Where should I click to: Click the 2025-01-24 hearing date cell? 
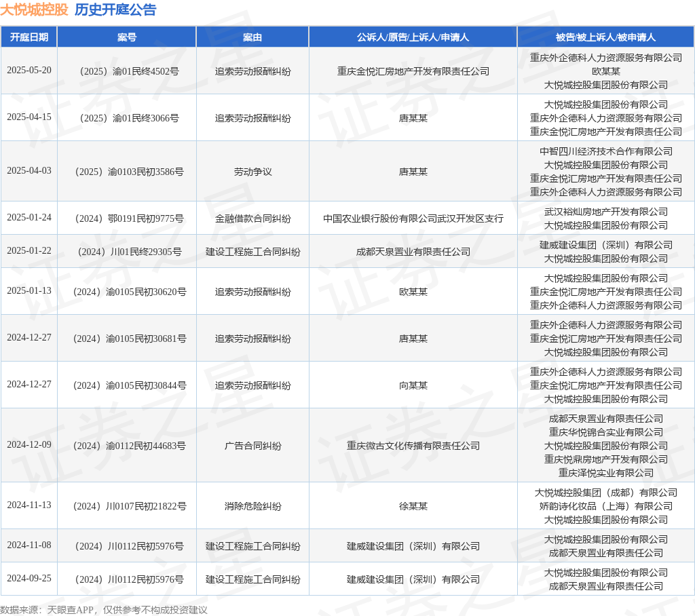[29, 218]
